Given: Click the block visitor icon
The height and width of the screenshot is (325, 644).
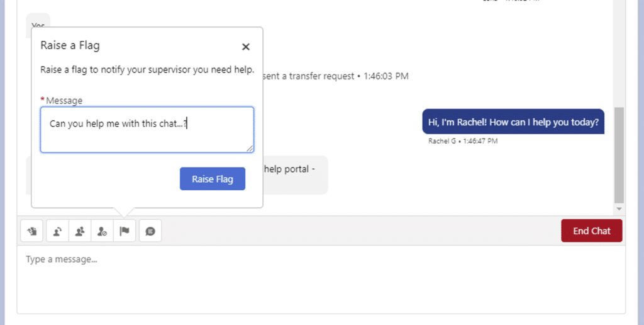Looking at the screenshot, I should pyautogui.click(x=103, y=231).
